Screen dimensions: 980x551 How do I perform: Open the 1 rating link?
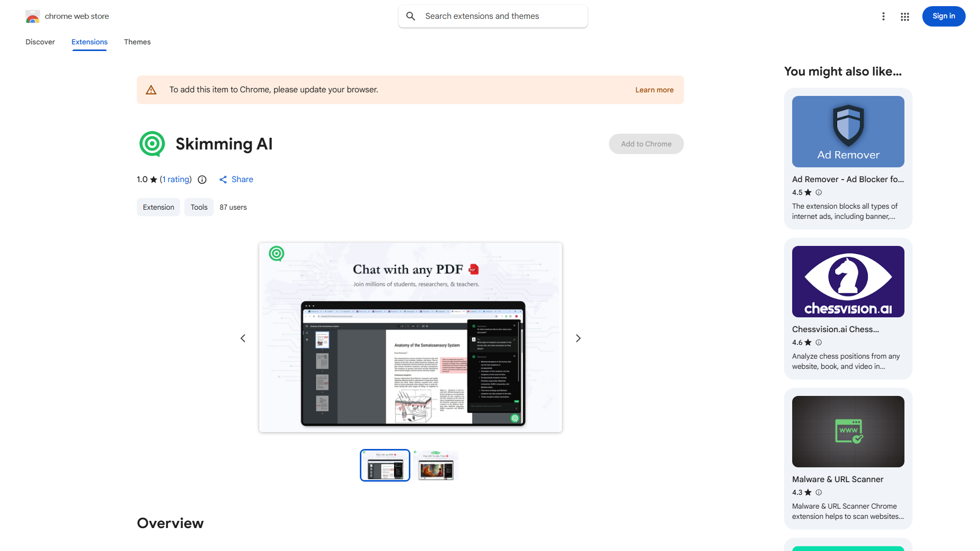176,180
